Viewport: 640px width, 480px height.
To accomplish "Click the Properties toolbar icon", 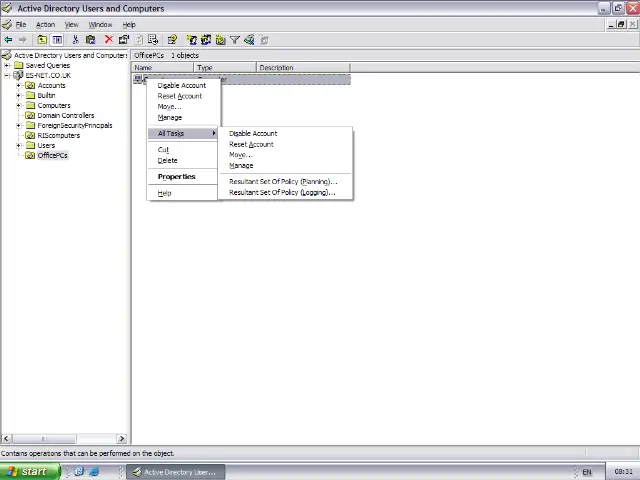I will (124, 40).
